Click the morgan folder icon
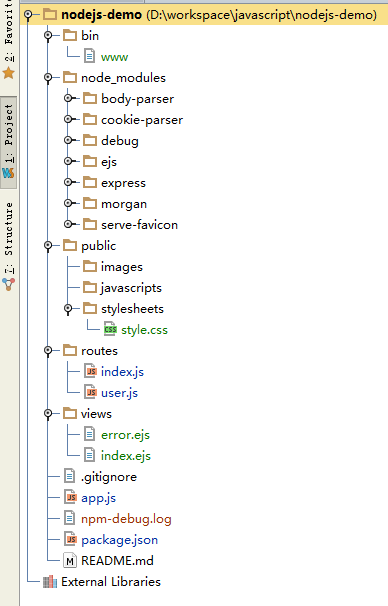Screen dimensions: 388x606 click(90, 203)
